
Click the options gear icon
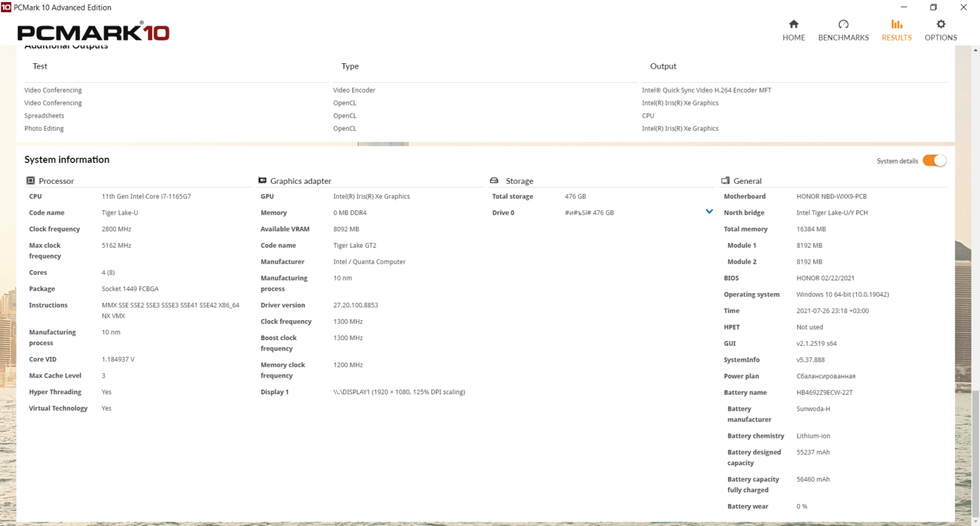click(x=941, y=24)
